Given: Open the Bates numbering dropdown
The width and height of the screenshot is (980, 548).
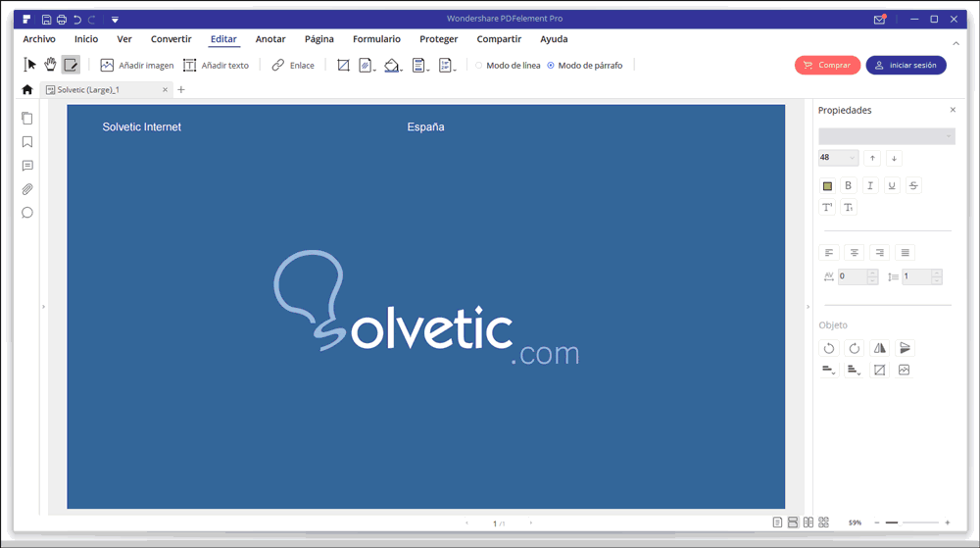Looking at the screenshot, I should 447,65.
